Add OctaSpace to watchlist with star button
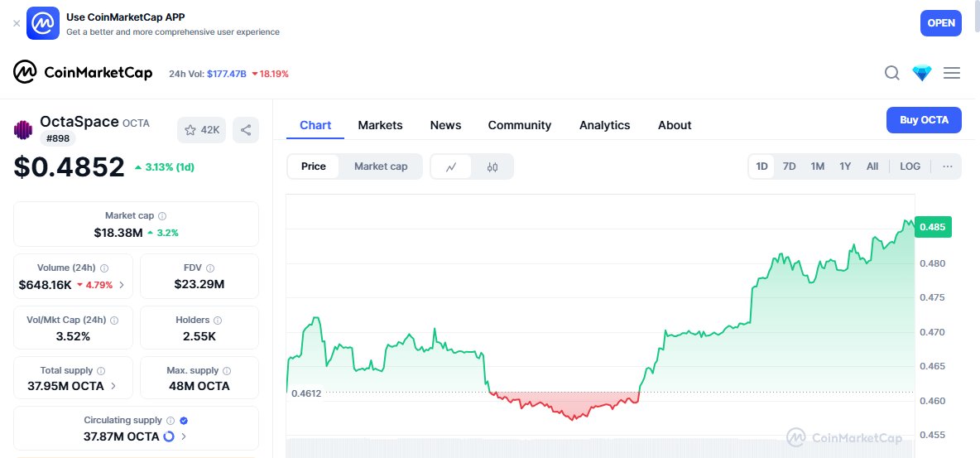980x458 pixels. click(201, 130)
